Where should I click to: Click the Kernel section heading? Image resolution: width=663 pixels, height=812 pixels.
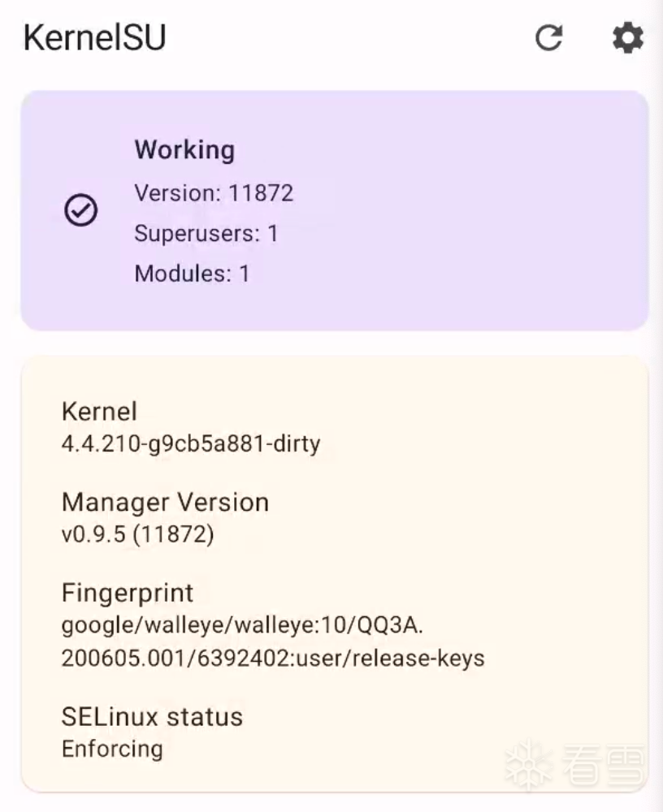point(100,412)
